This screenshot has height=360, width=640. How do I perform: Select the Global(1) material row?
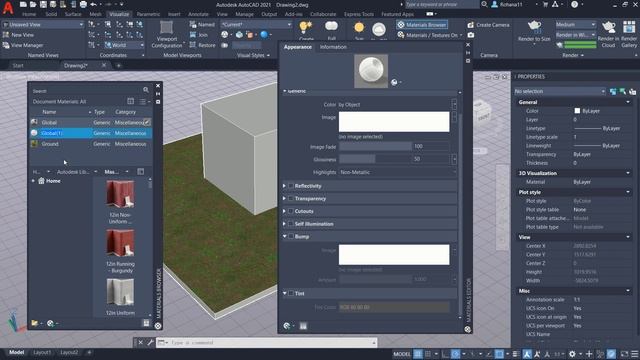[91, 133]
